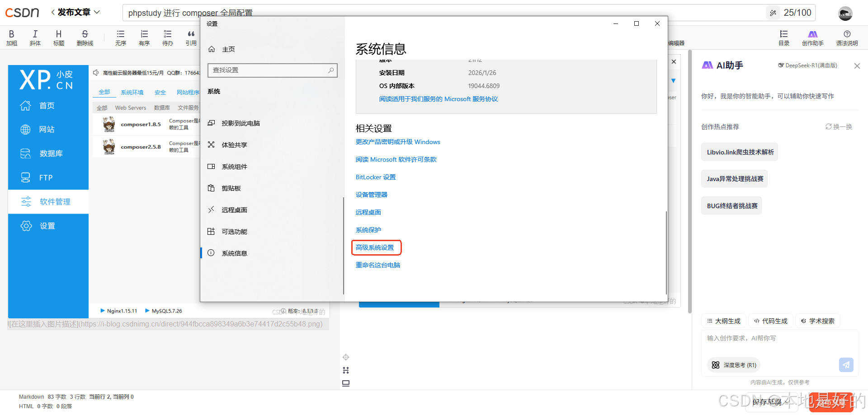Pick the Libvio.link爬虫技术解析 topic suggestion

coord(740,152)
